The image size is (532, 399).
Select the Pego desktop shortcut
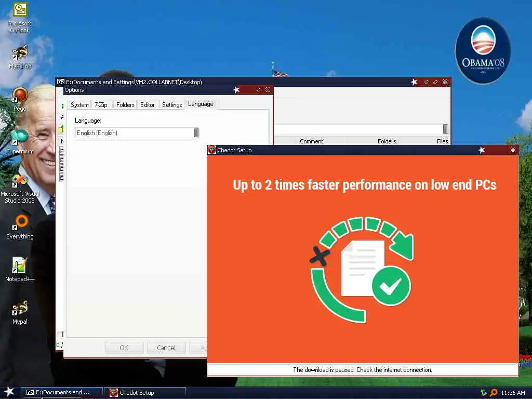click(x=20, y=99)
